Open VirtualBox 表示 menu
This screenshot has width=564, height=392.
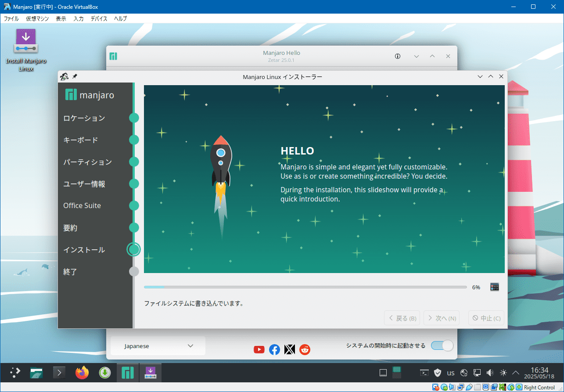(x=61, y=18)
